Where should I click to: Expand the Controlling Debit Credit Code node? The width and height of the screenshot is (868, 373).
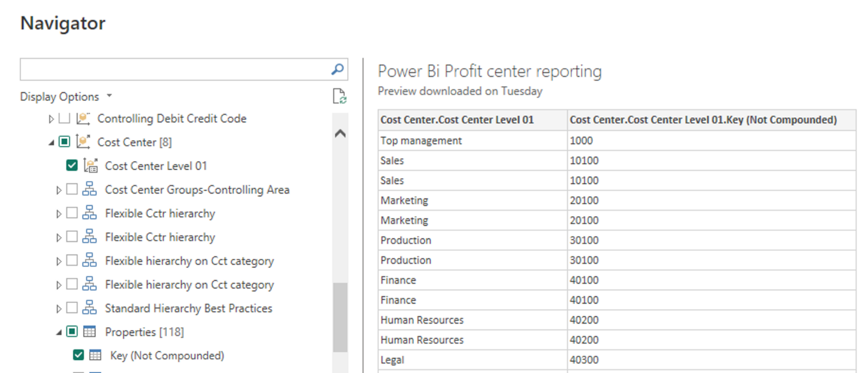click(x=51, y=120)
